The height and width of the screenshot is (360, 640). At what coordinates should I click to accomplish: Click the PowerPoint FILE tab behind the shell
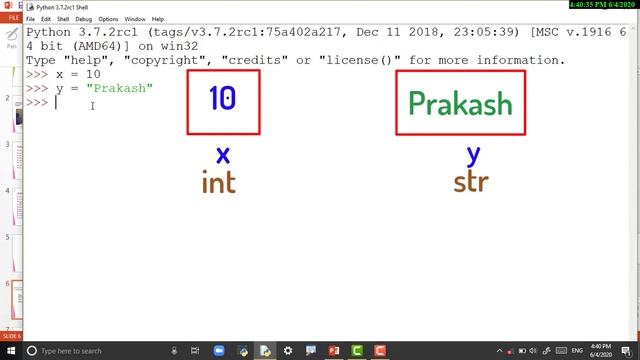12,18
